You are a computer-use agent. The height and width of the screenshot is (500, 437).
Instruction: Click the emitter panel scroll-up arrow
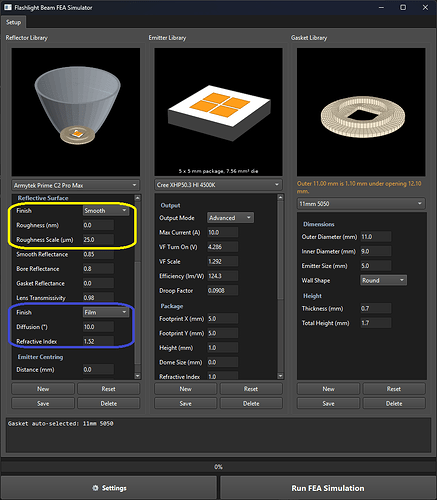point(280,197)
